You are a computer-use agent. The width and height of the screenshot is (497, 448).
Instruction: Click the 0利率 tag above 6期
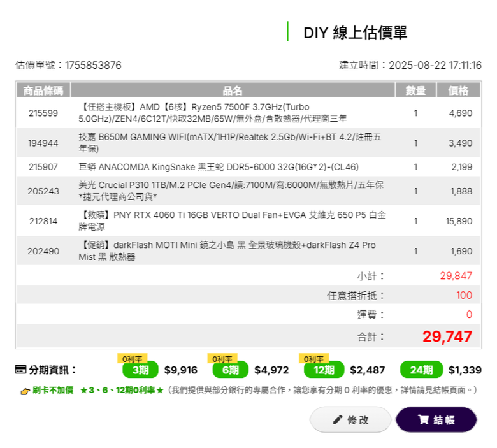pos(222,359)
